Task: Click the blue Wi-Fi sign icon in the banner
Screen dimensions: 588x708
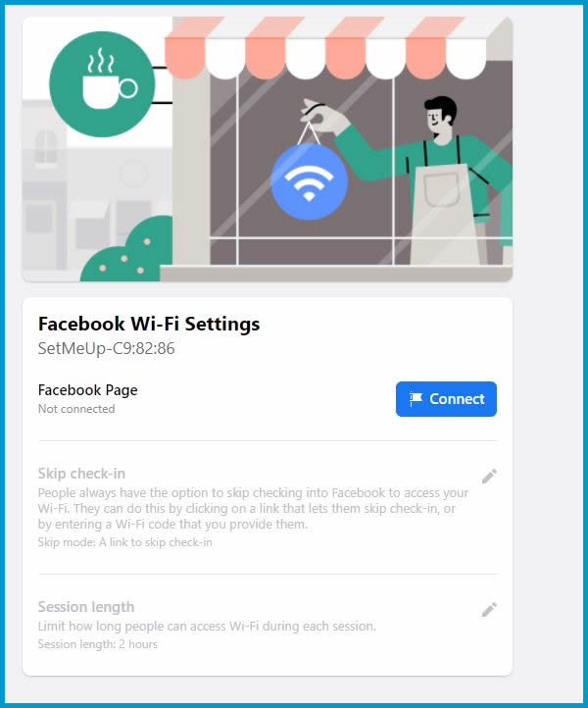Action: point(309,181)
